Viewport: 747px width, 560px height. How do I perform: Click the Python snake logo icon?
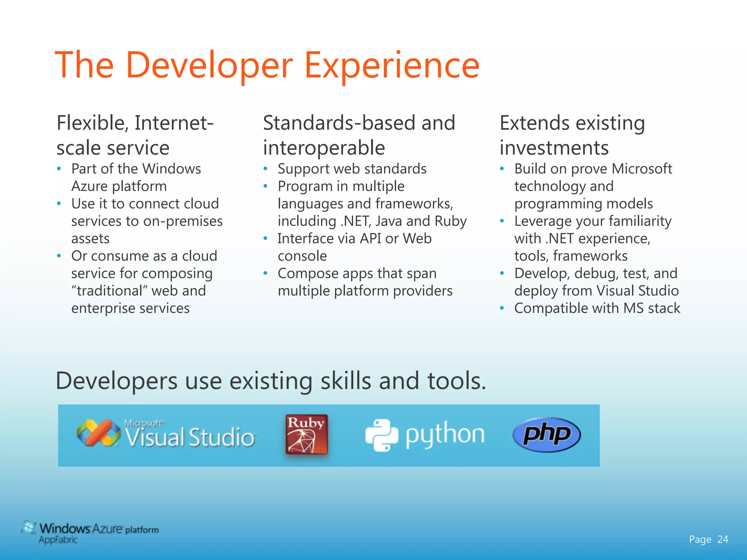(x=381, y=435)
